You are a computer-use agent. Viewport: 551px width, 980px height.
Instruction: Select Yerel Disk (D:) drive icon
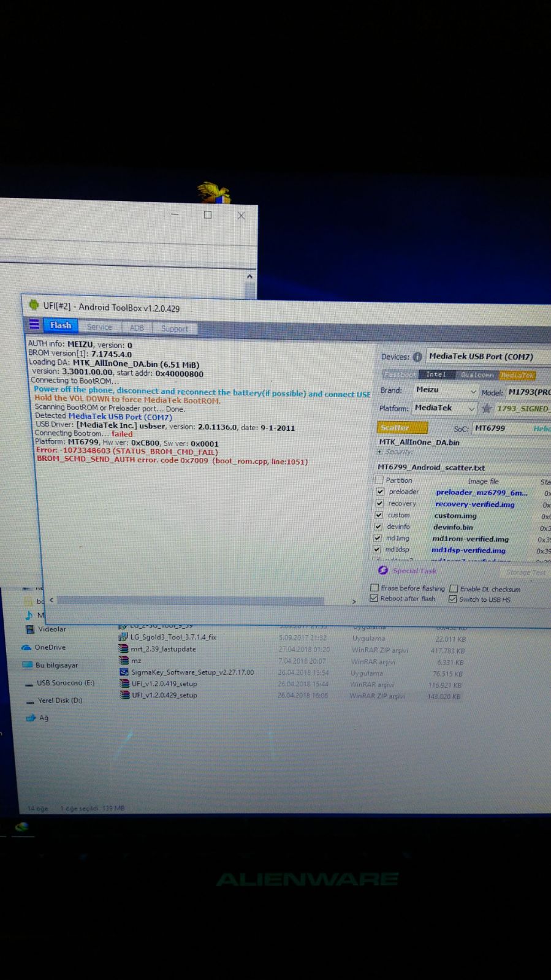(x=29, y=701)
